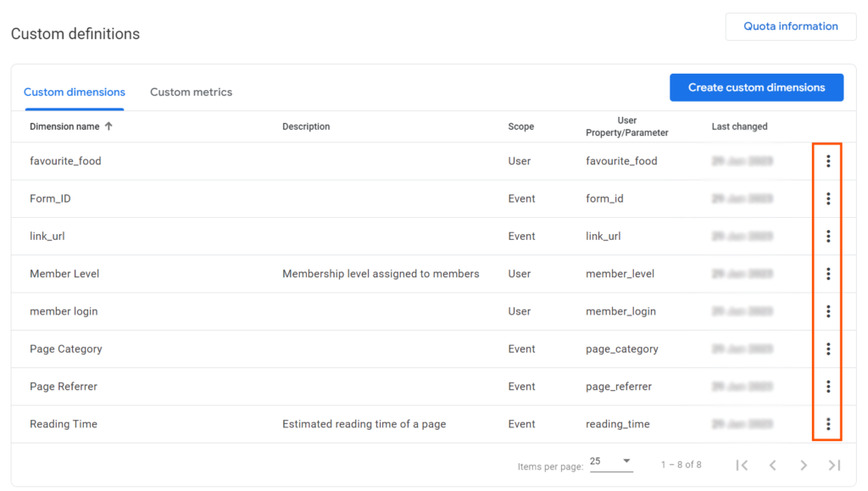Open more options for Reading Time row
868x491 pixels.
pyautogui.click(x=828, y=424)
